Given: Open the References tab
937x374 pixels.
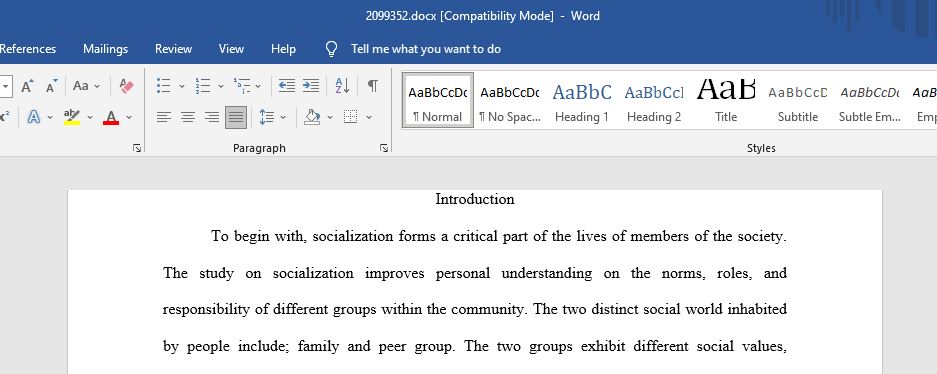Looking at the screenshot, I should (x=28, y=49).
